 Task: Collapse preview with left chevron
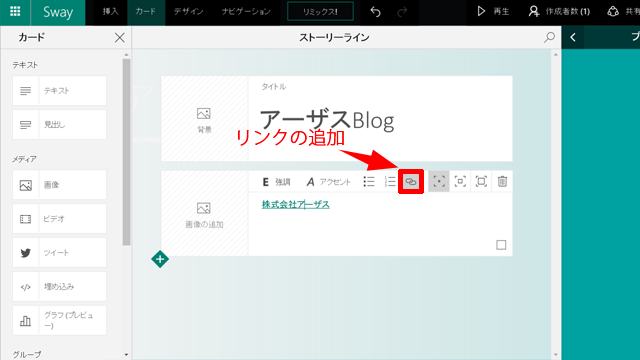[573, 38]
